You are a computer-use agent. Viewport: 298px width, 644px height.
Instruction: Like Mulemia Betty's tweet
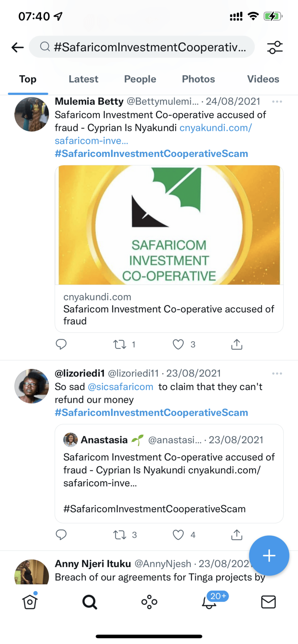pos(178,344)
